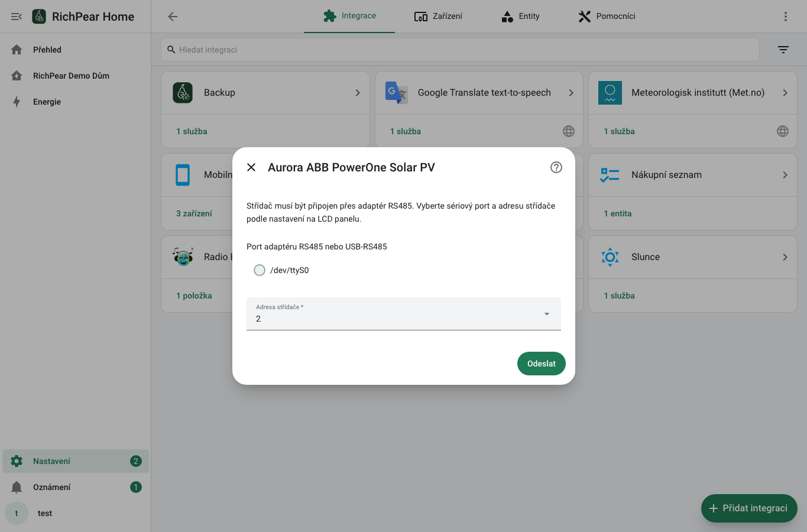Open the '1 položka' link under Radio Browser

194,296
